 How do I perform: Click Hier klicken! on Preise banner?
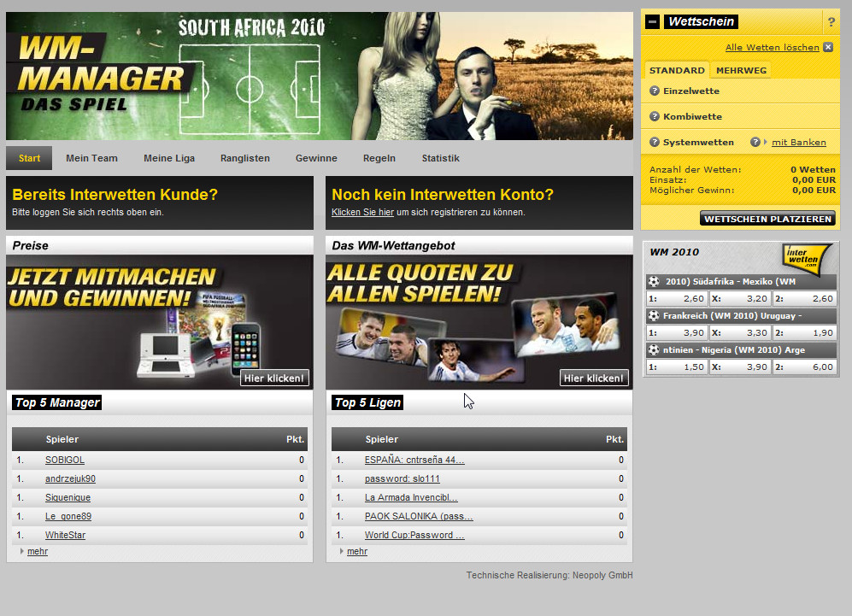click(274, 378)
